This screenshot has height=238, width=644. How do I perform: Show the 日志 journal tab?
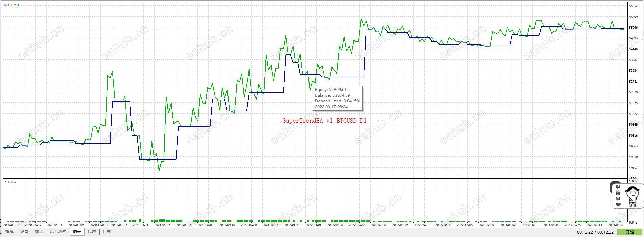point(107,232)
